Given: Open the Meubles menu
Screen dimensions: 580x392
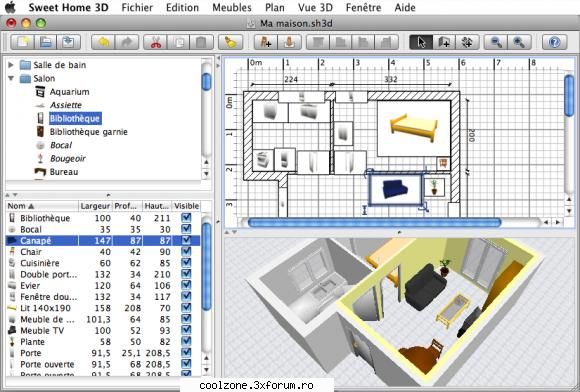Looking at the screenshot, I should [232, 7].
